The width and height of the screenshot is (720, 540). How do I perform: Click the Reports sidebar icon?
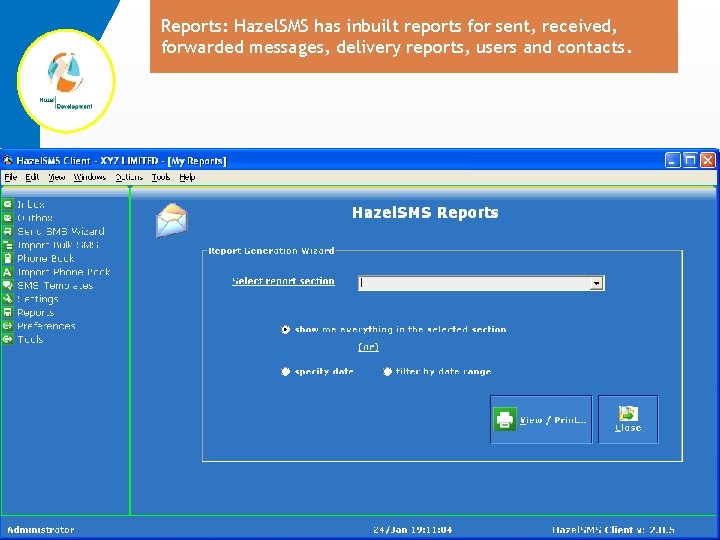[8, 312]
